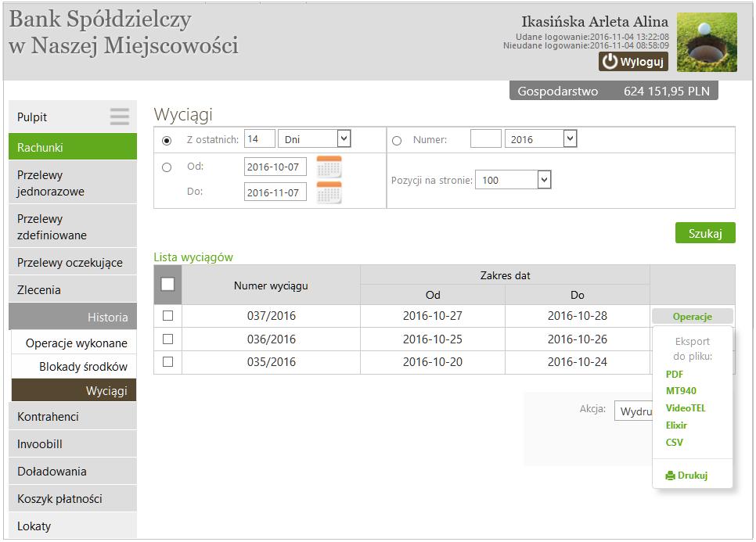Select the Z ostatnich radio button

pyautogui.click(x=167, y=140)
